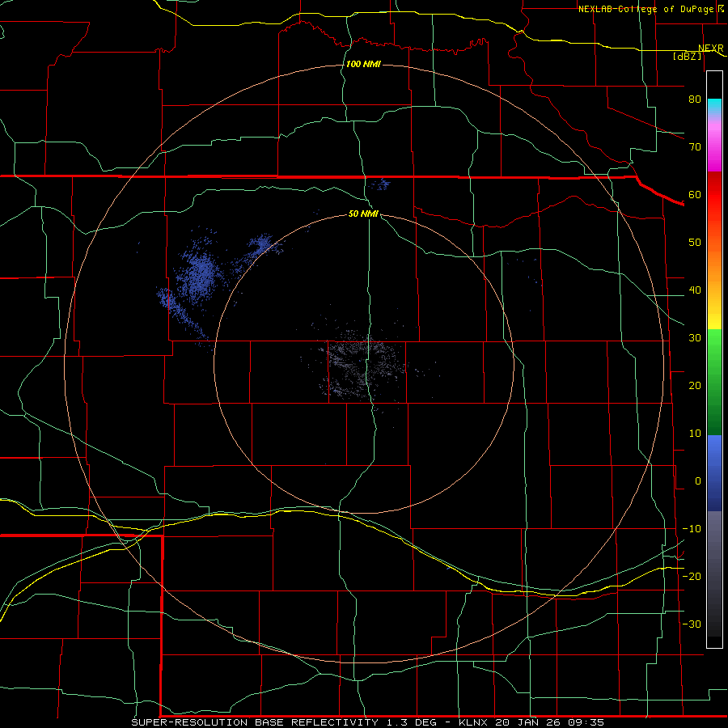
Task: Click the "NEXLAB-College of DuPage" header text
Action: [648, 9]
